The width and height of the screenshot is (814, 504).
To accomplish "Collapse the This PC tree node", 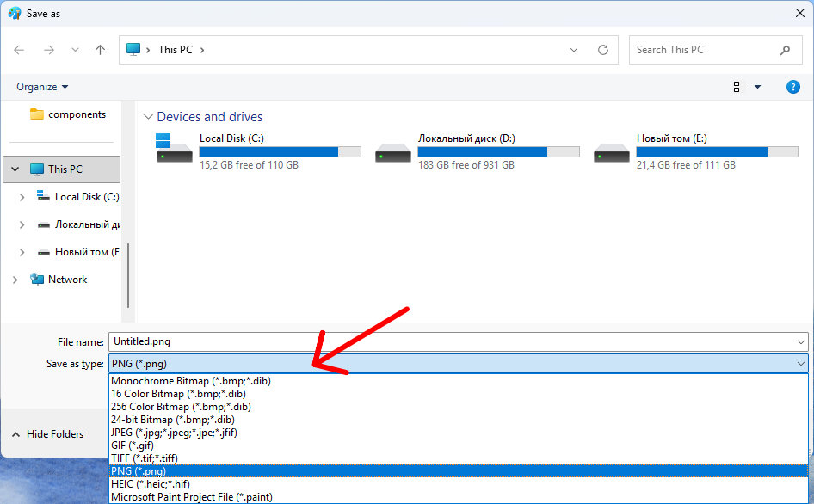I will click(15, 169).
